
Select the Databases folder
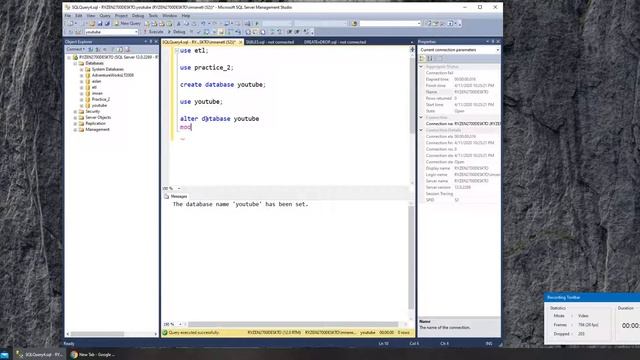(x=94, y=63)
